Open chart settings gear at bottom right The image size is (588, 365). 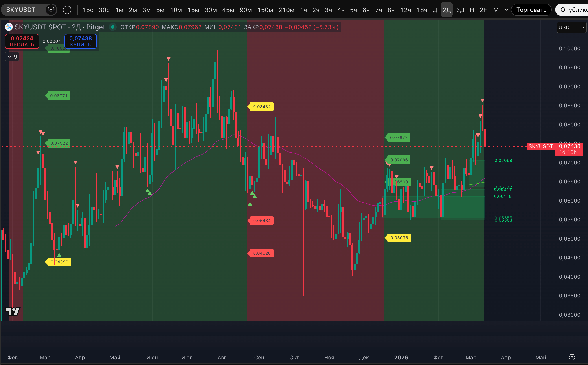point(572,357)
